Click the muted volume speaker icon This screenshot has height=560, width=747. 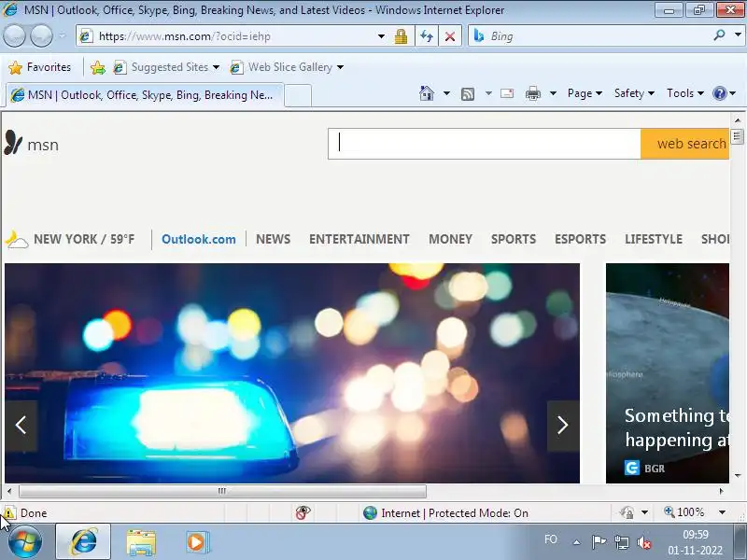pyautogui.click(x=643, y=542)
